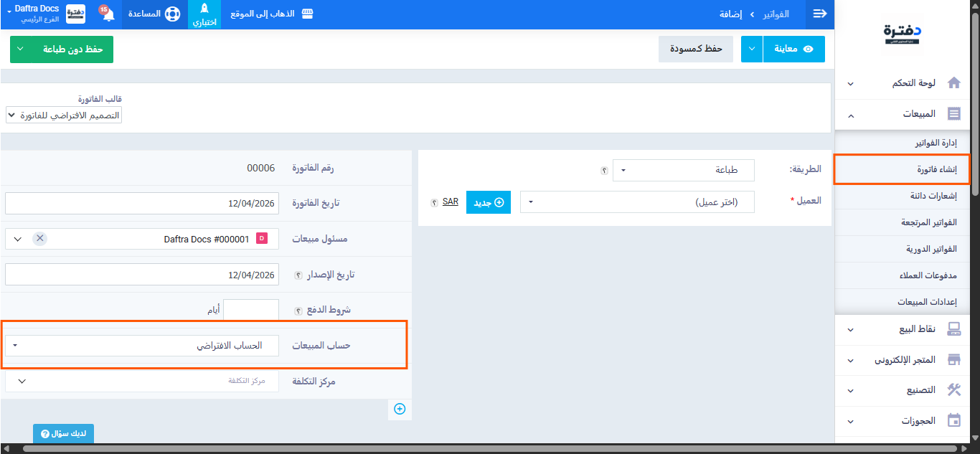Image resolution: width=980 pixels, height=454 pixels.
Task: Click the الحجوزات calendar icon
Action: 953,421
